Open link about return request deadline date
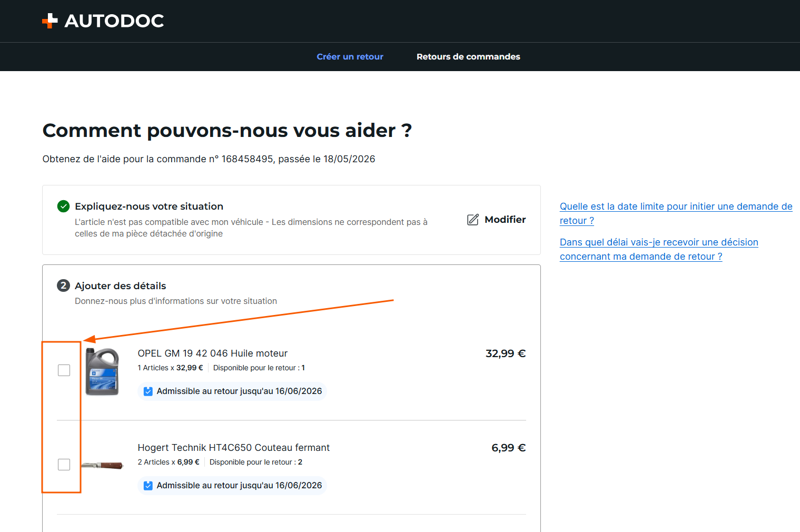 tap(676, 213)
